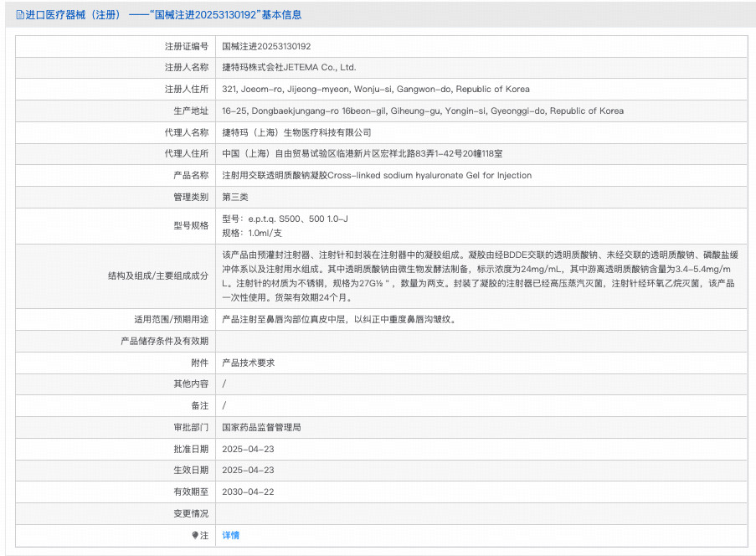Viewport: 756px width, 556px height.
Task: Open the 产品技术要求 attachment
Action: (248, 363)
